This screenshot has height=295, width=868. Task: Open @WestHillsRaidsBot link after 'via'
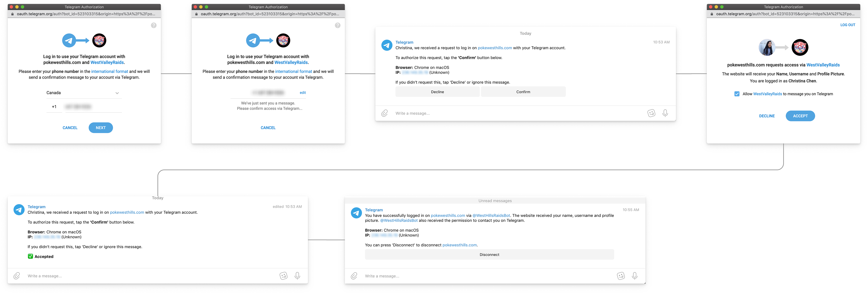pos(491,215)
